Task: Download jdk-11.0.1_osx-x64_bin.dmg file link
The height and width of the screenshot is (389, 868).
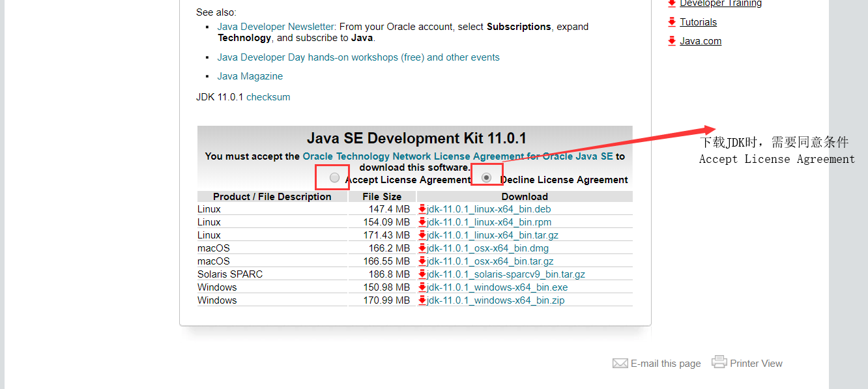Action: click(x=487, y=248)
